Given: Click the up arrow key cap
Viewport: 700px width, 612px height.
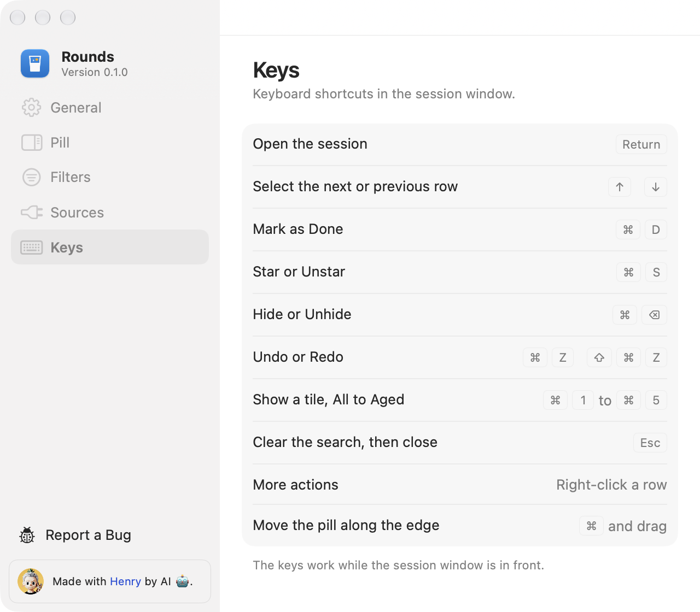Looking at the screenshot, I should (x=620, y=187).
